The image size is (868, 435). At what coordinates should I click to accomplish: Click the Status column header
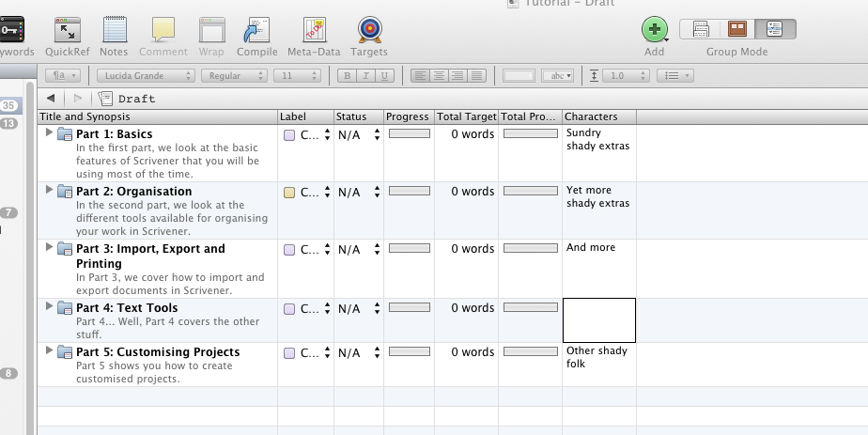click(x=359, y=117)
